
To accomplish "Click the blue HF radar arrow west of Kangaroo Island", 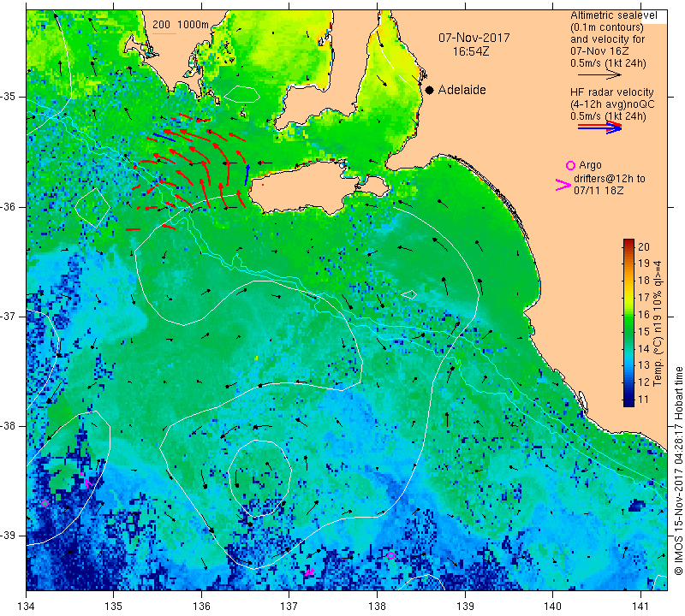I will pyautogui.click(x=247, y=175).
